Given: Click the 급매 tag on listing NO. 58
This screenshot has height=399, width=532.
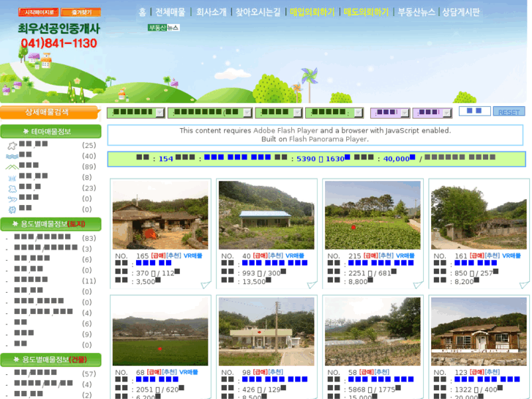Looking at the screenshot, I should (367, 372).
